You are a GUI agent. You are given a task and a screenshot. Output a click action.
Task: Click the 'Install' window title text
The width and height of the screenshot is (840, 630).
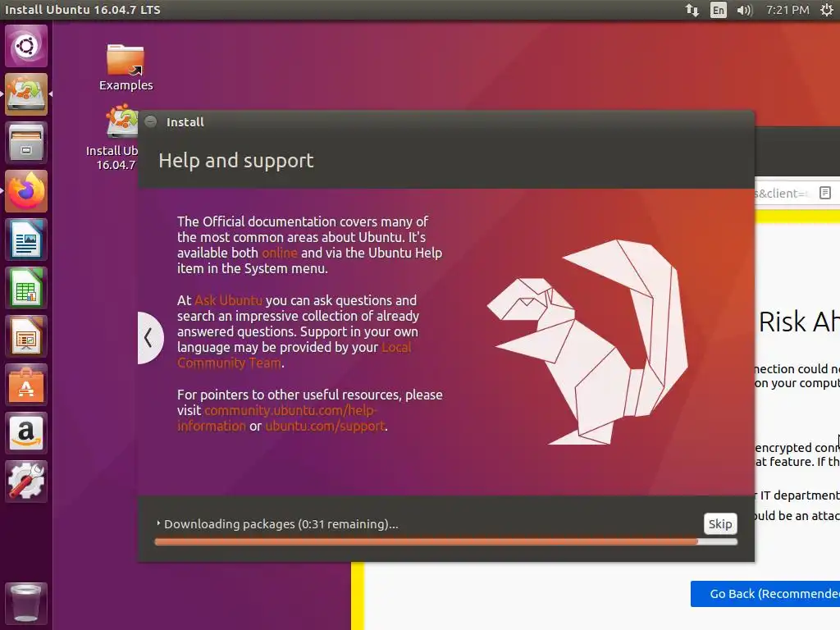coord(185,122)
